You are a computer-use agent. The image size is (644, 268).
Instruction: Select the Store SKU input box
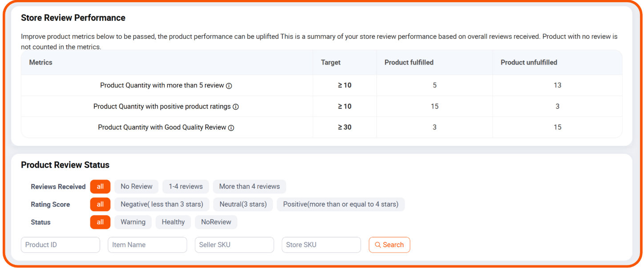[x=321, y=245]
